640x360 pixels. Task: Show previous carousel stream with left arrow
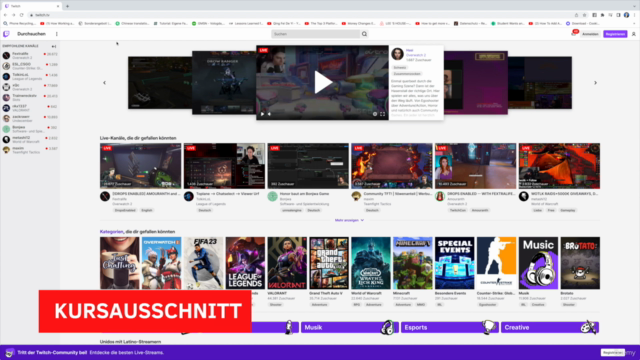click(x=104, y=82)
